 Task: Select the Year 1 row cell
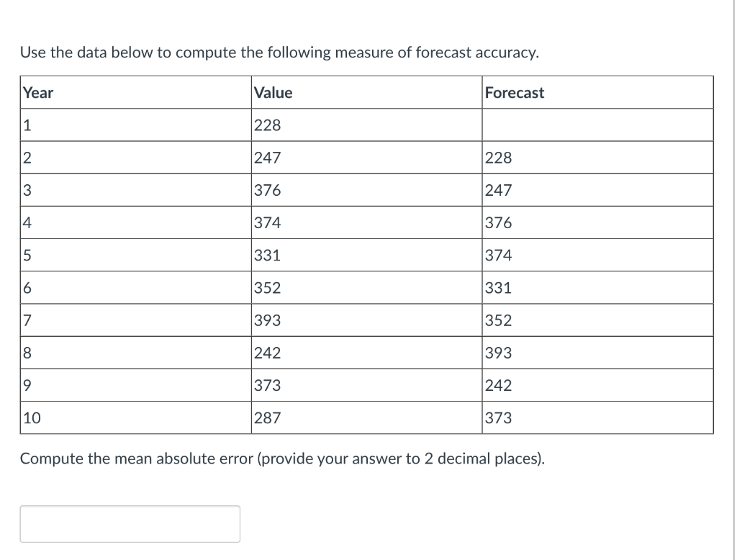pos(27,125)
